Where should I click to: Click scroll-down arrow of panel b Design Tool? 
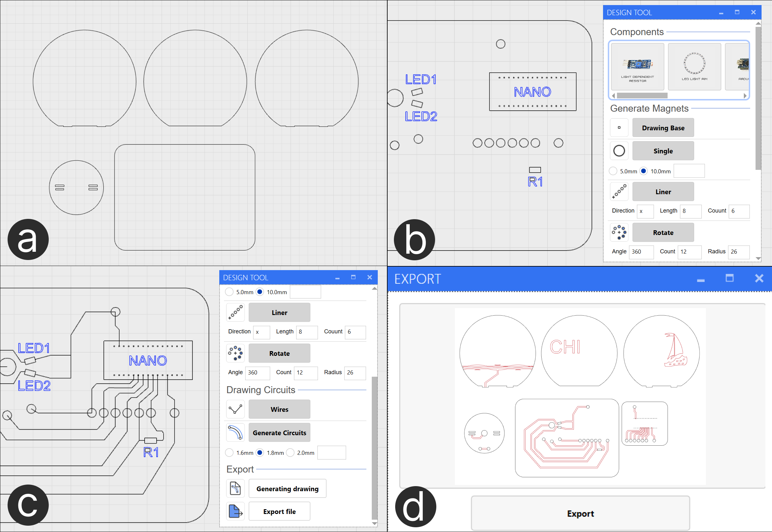[x=758, y=258]
